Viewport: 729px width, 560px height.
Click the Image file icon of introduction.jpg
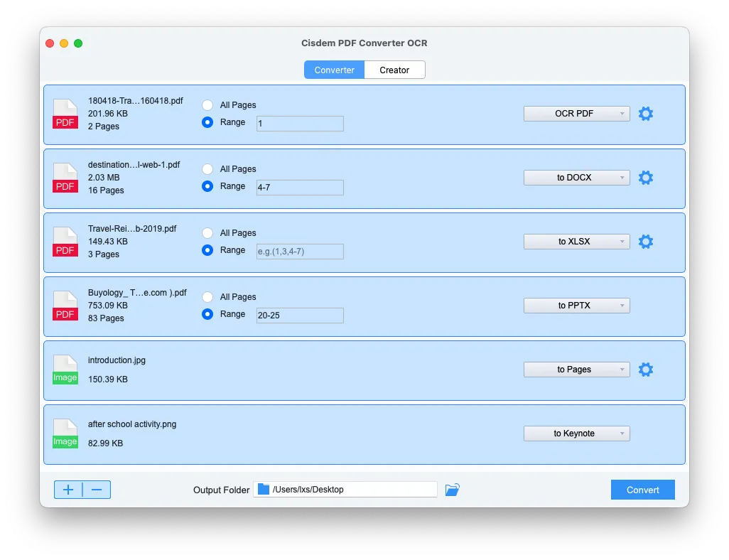pyautogui.click(x=65, y=370)
